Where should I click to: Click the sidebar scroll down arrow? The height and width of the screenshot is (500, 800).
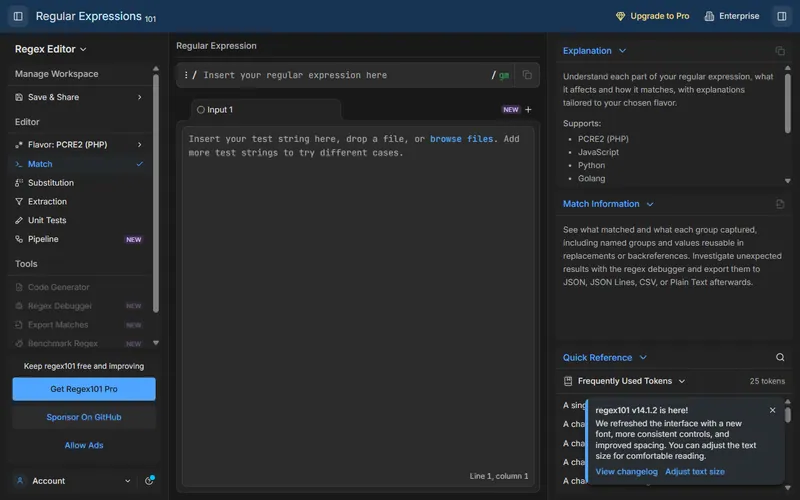[x=156, y=343]
